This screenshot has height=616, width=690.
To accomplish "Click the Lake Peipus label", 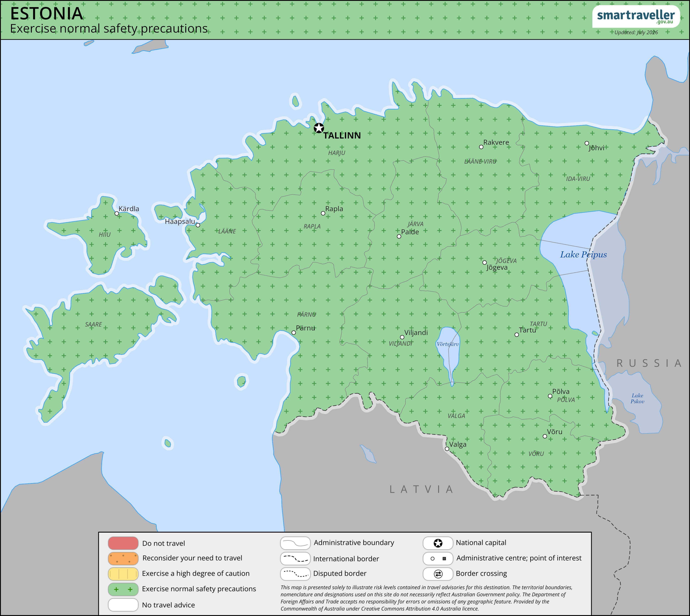I will click(583, 254).
